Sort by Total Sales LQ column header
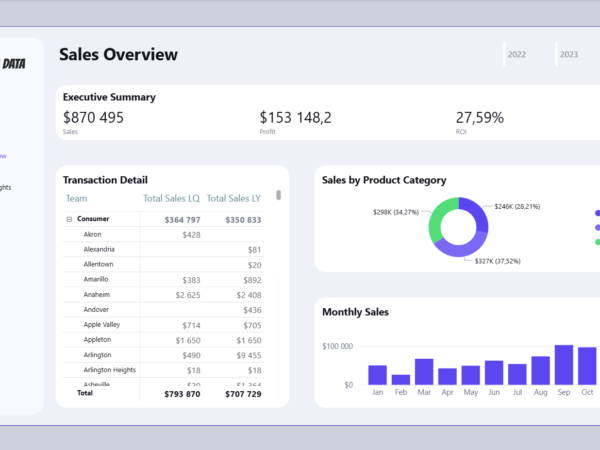 171,198
